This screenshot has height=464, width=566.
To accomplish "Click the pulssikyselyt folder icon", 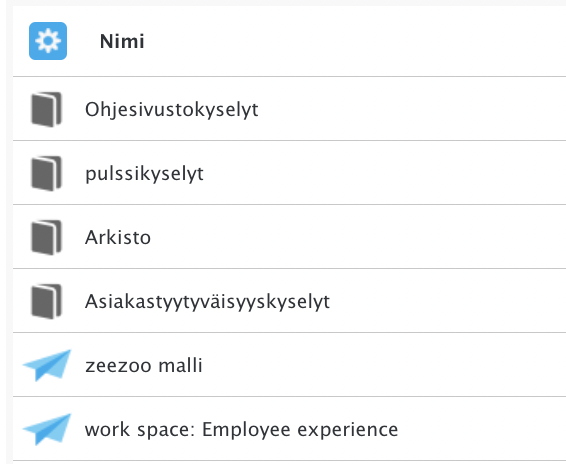I will (x=47, y=173).
